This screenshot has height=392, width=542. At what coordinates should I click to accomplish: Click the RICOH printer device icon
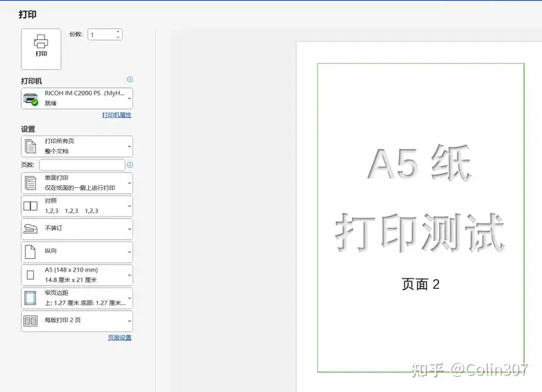tap(31, 99)
